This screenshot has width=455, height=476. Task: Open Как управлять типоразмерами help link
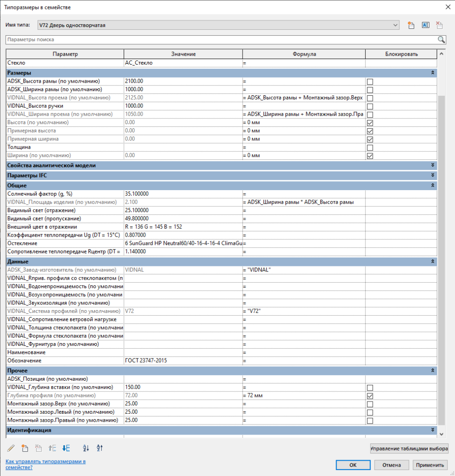(x=46, y=464)
